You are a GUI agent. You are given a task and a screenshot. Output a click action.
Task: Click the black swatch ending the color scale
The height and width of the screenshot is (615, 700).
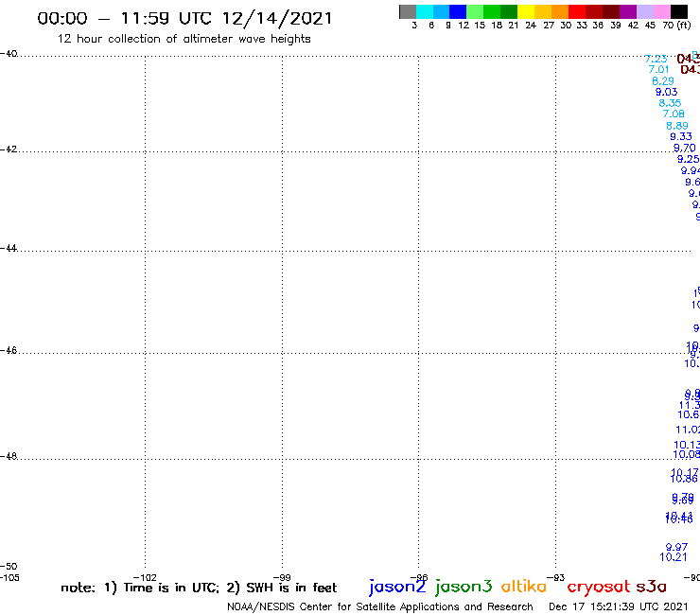coord(679,11)
